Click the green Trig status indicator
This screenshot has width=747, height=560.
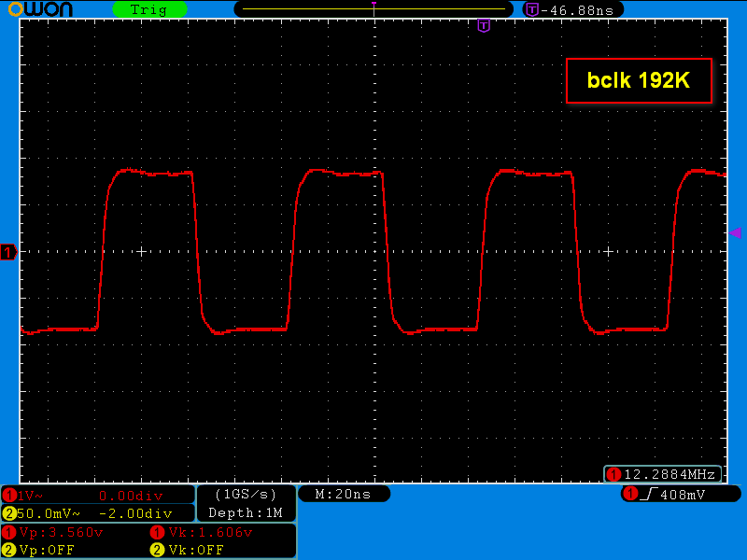(x=149, y=9)
